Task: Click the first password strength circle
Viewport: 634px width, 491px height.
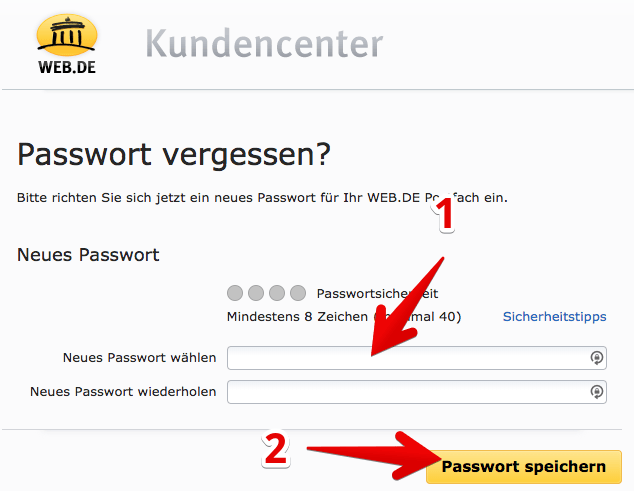Action: coord(235,293)
